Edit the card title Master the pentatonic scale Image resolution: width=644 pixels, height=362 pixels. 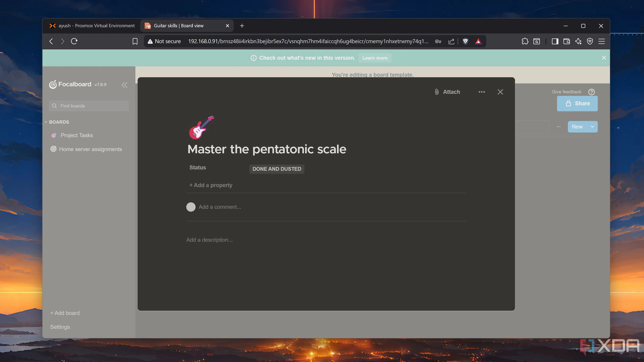[x=267, y=149]
